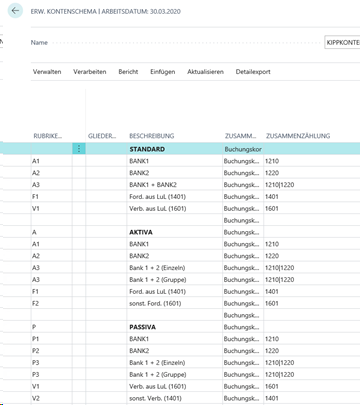Select the 'BANK1 + BANK2' description cell

coord(175,185)
